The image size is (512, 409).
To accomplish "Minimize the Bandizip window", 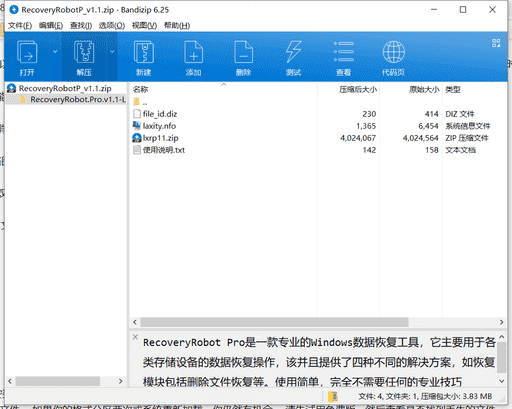I will click(x=434, y=10).
